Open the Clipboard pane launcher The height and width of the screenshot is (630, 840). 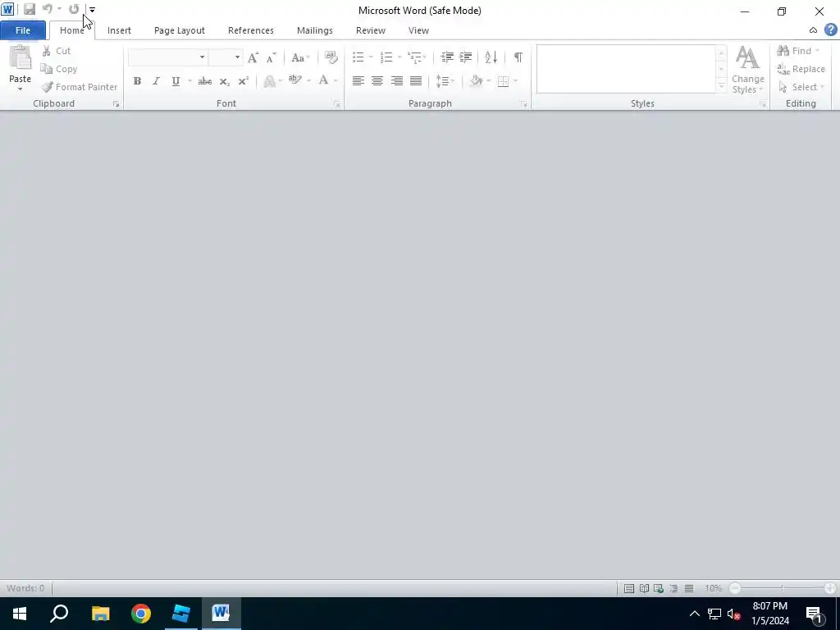116,104
